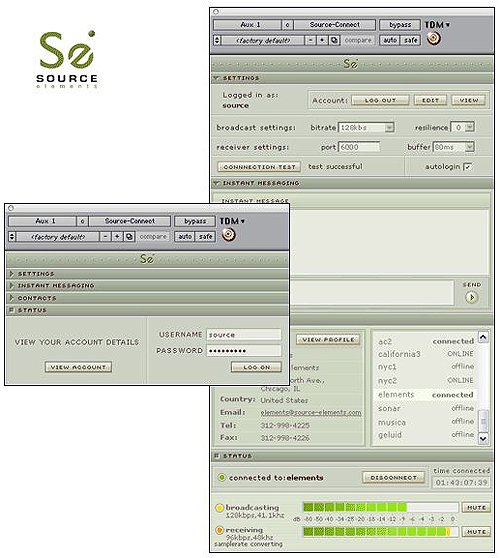
Task: Run the Connection Test
Action: (x=259, y=167)
